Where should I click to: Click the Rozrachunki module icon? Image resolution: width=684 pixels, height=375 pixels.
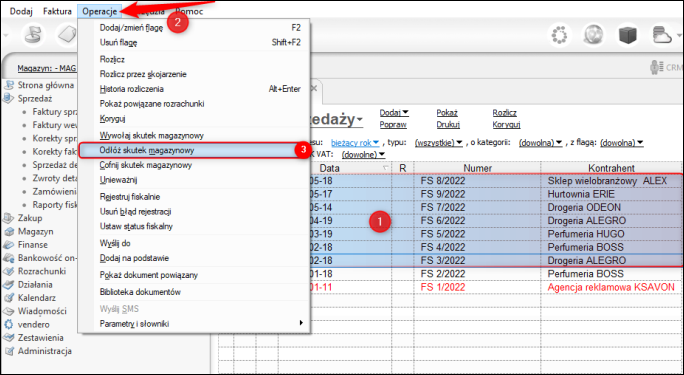[x=9, y=271]
